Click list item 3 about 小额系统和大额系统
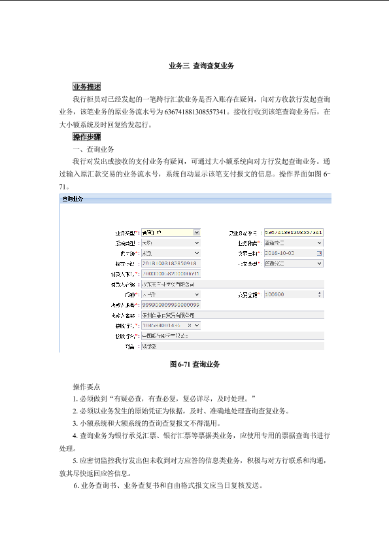The image size is (389, 550). pyautogui.click(x=147, y=423)
